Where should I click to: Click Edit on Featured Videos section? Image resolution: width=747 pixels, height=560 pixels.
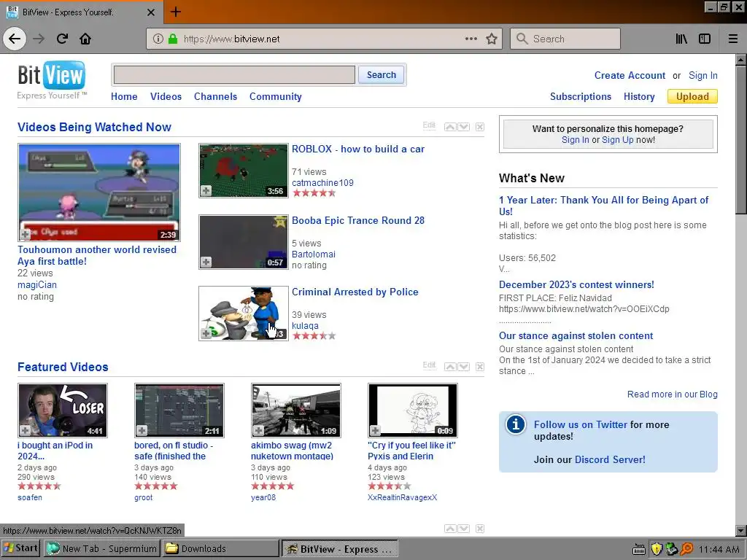429,365
